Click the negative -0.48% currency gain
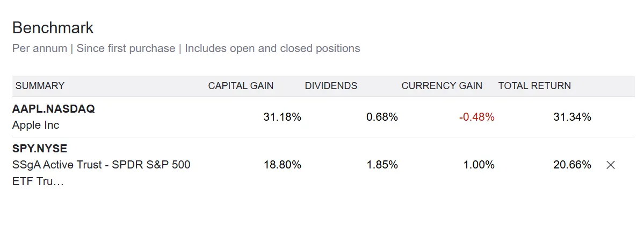Screen dimensions: 644x228 (x=476, y=117)
